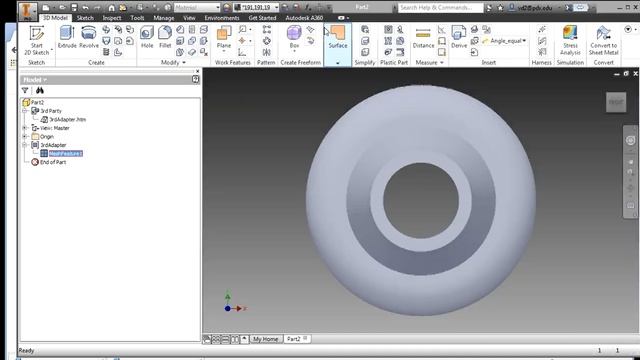This screenshot has width=640, height=360.
Task: Open the Angle_equal parameter dropdown
Action: (524, 41)
